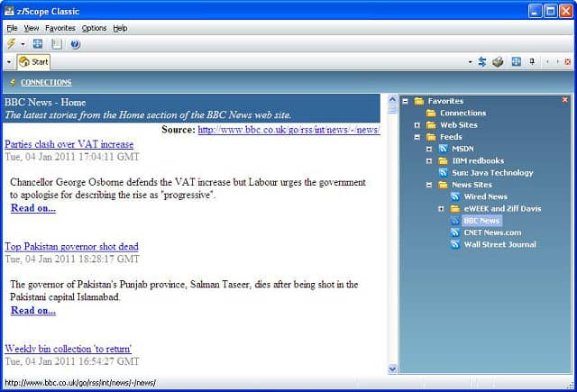Select 'Sun: Java Technology' in the tree
The width and height of the screenshot is (577, 392).
[492, 173]
